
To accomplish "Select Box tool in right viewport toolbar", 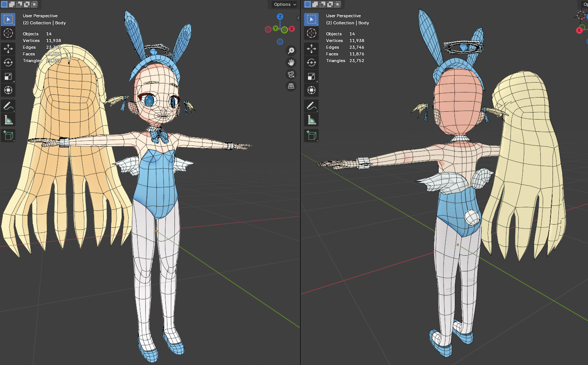I will click(312, 19).
